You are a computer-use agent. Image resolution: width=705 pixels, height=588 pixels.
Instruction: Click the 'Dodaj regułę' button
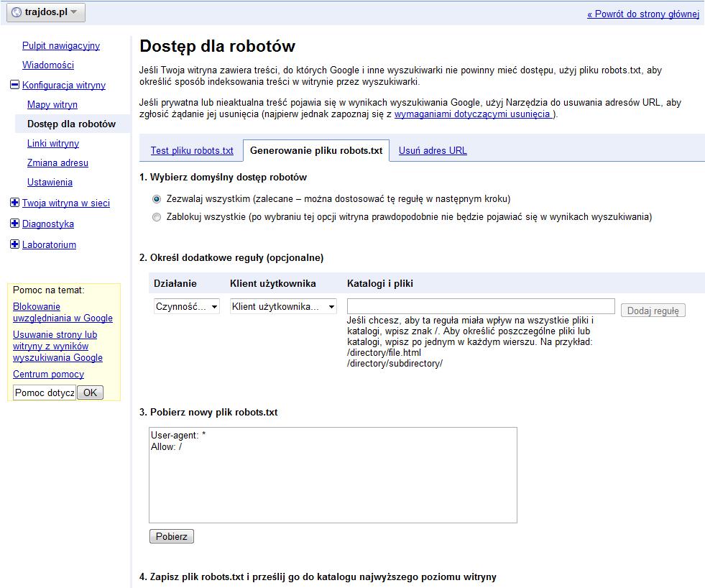(x=653, y=311)
